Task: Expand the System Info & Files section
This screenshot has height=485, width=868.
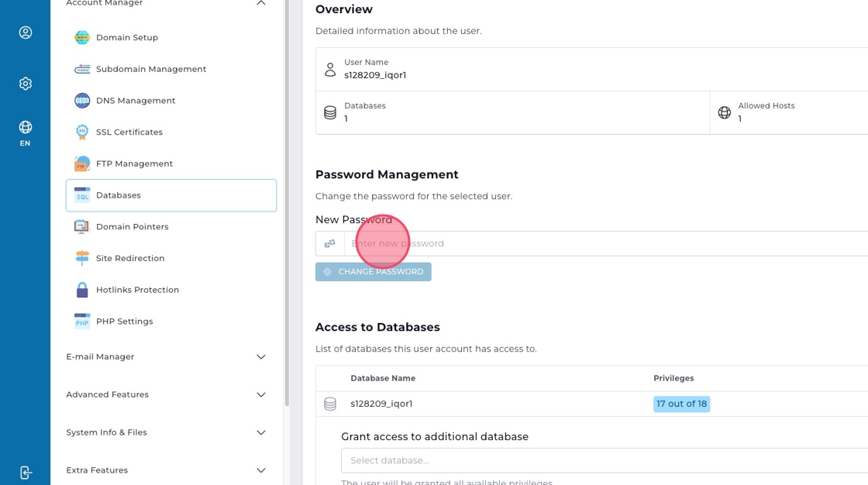Action: (261, 433)
